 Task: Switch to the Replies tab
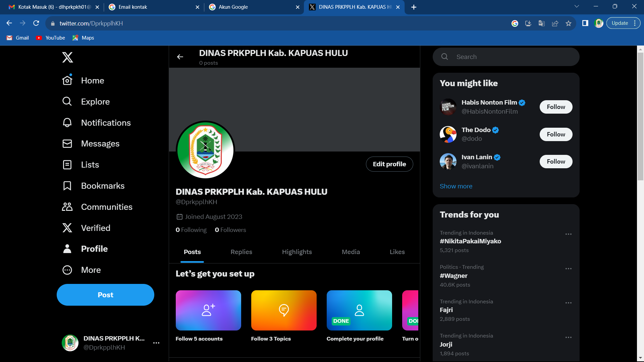[241, 252]
